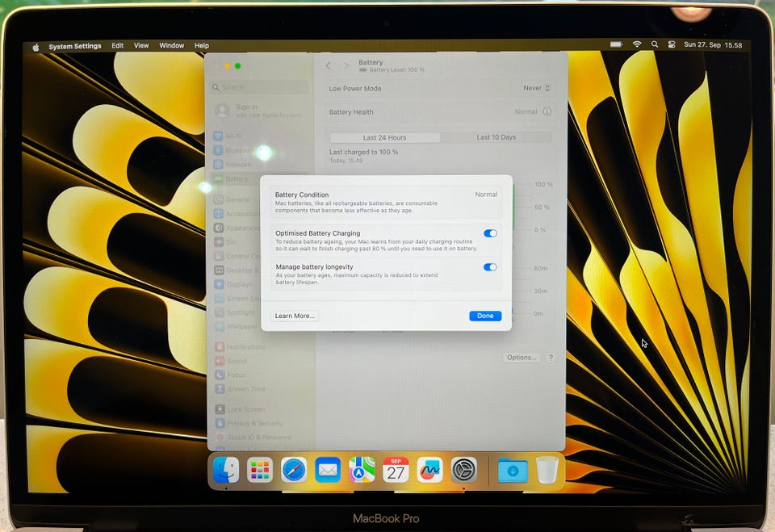Click the question mark help button
Viewport: 775px width, 532px height.
(x=551, y=358)
